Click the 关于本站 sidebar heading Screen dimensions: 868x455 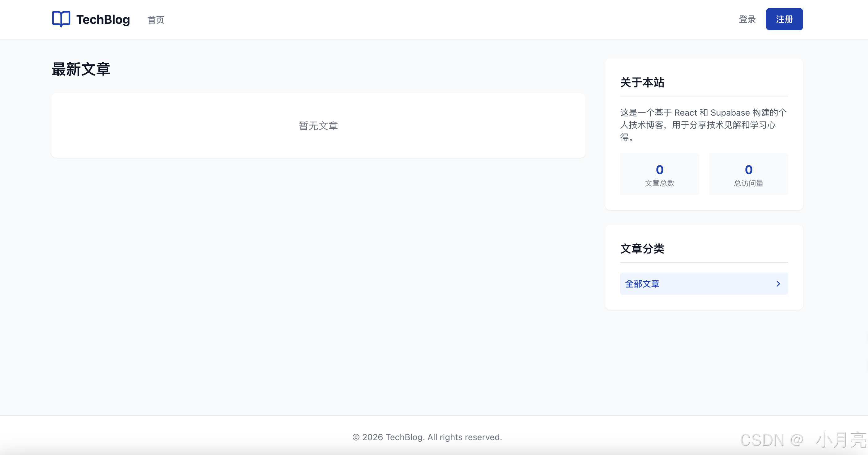pyautogui.click(x=642, y=82)
